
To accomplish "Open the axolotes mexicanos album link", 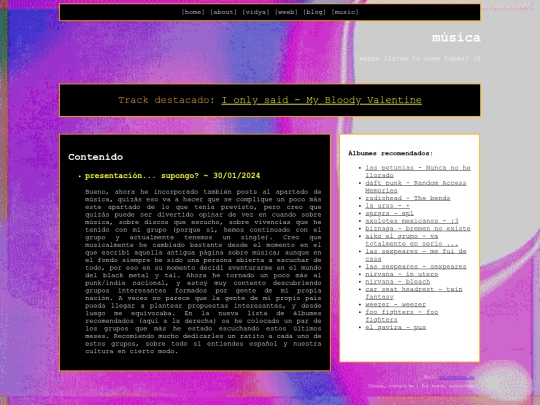I will tap(412, 221).
